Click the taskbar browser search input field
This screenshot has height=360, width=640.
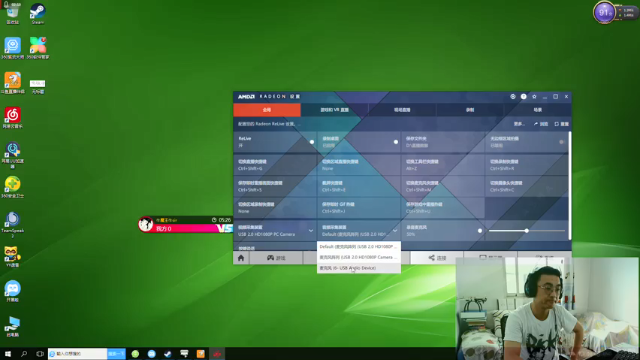78,354
